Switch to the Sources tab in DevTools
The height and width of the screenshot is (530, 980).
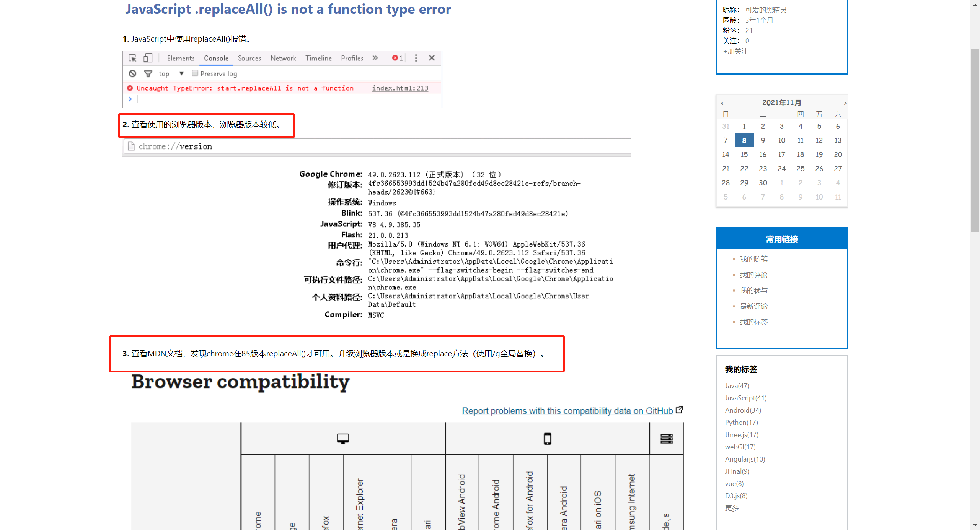click(x=249, y=58)
